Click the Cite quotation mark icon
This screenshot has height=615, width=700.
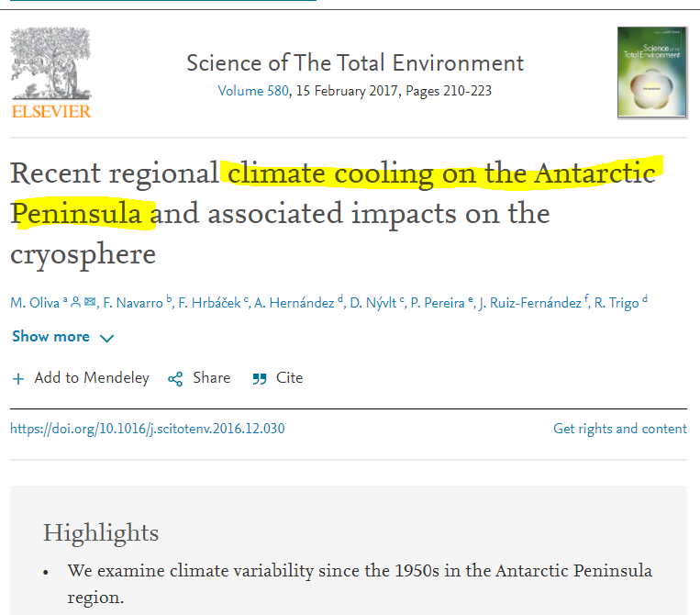click(x=260, y=378)
